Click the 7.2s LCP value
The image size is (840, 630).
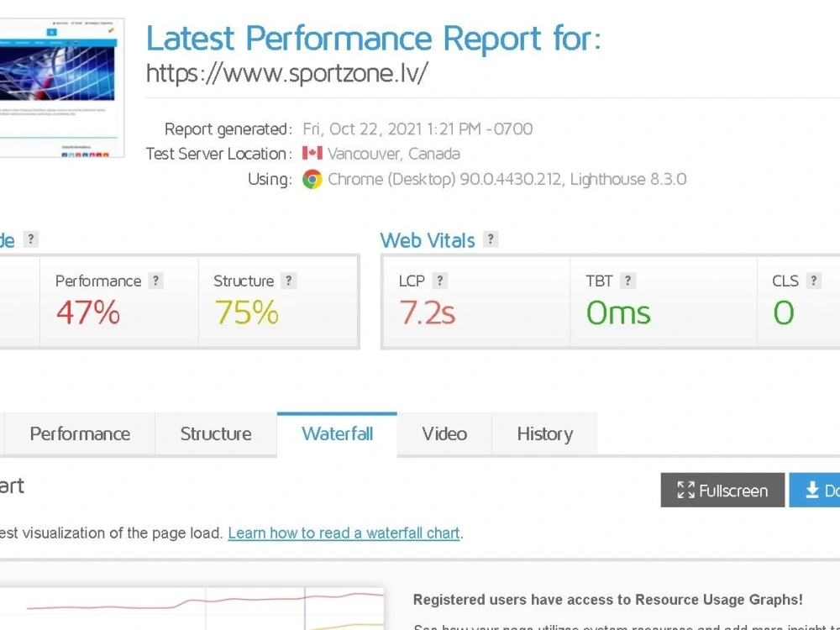[x=427, y=312]
